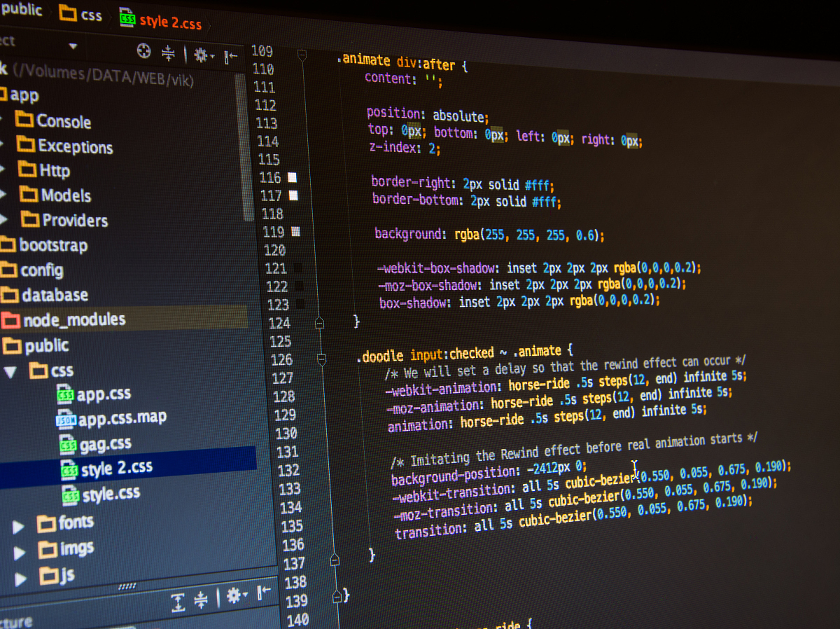The width and height of the screenshot is (840, 629).
Task: Select the Scroll-from-Source crosshair icon in Project toolbar
Action: (x=143, y=51)
